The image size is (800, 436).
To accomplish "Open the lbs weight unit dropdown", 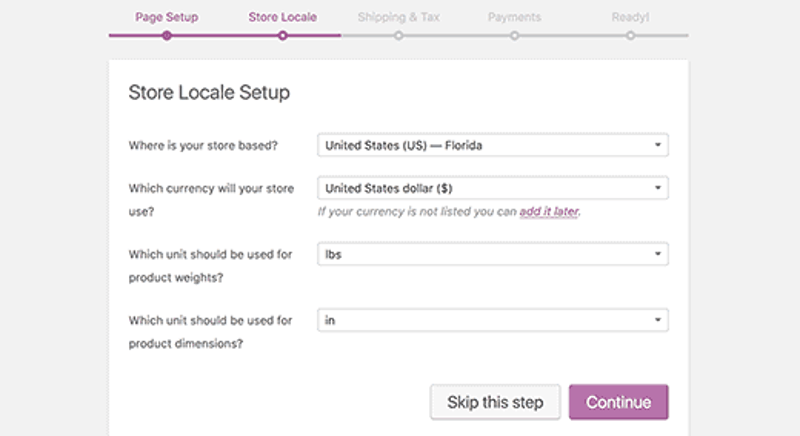I will coord(493,254).
